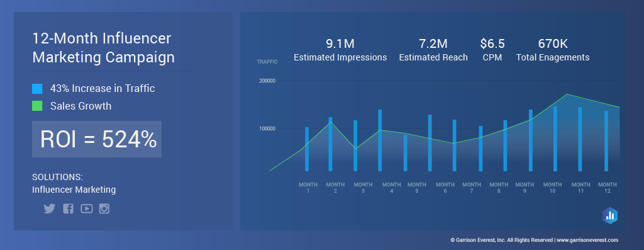Image resolution: width=644 pixels, height=250 pixels.
Task: Click the 9.1M impressions value
Action: pyautogui.click(x=340, y=43)
